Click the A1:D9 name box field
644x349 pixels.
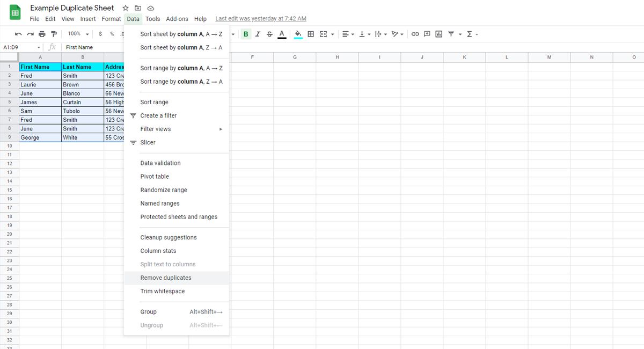(19, 47)
